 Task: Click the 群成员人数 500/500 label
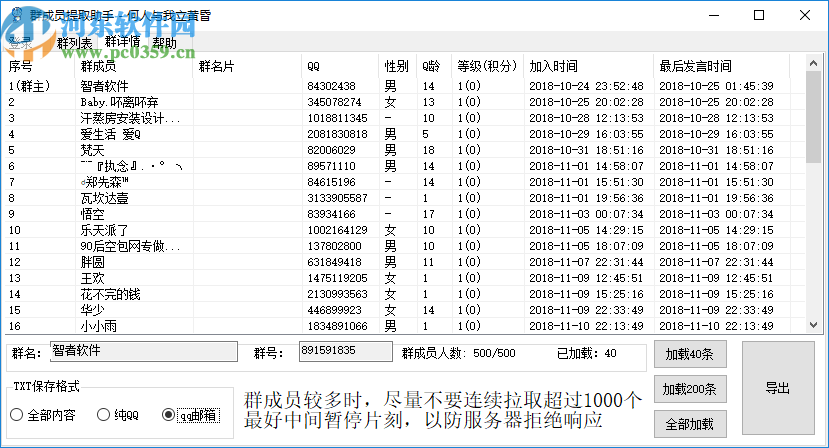(458, 353)
